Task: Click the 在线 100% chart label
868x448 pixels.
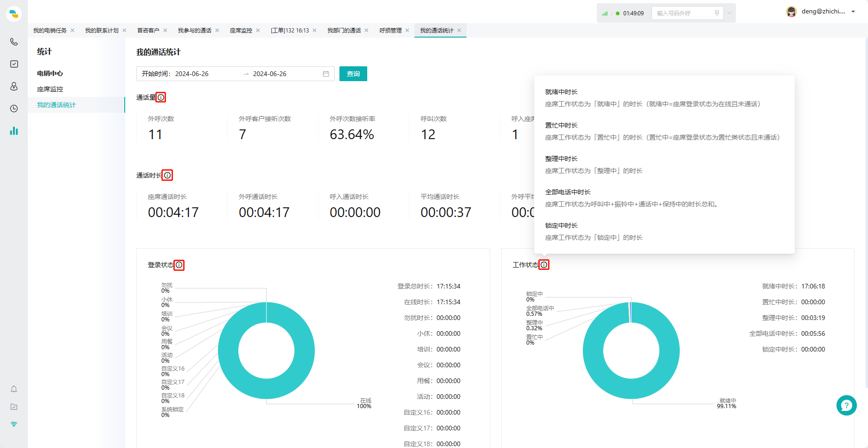Action: pyautogui.click(x=364, y=403)
